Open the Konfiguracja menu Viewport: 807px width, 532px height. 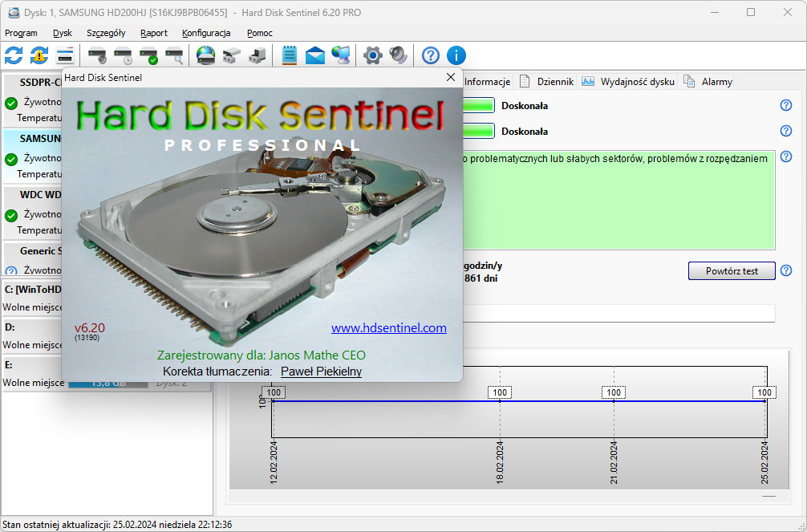[206, 33]
